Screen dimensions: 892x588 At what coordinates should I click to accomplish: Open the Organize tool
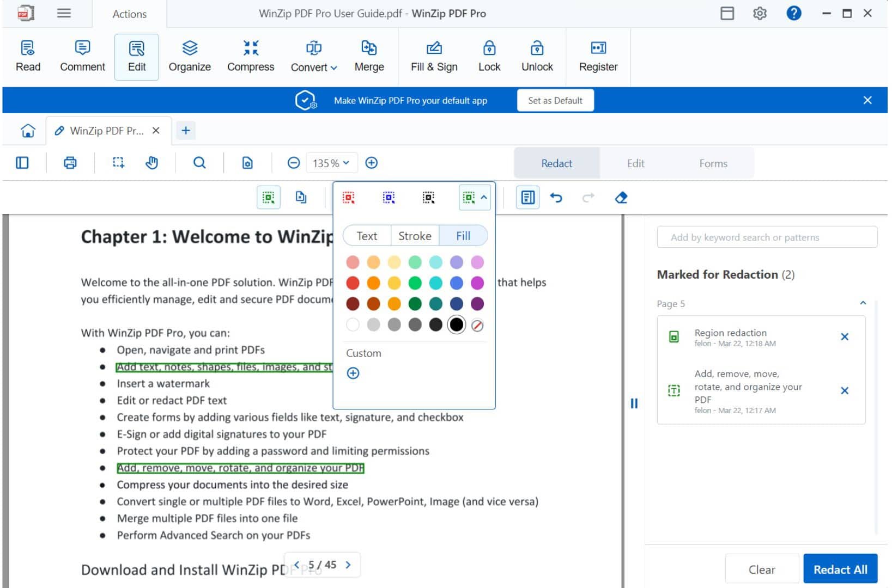point(190,57)
